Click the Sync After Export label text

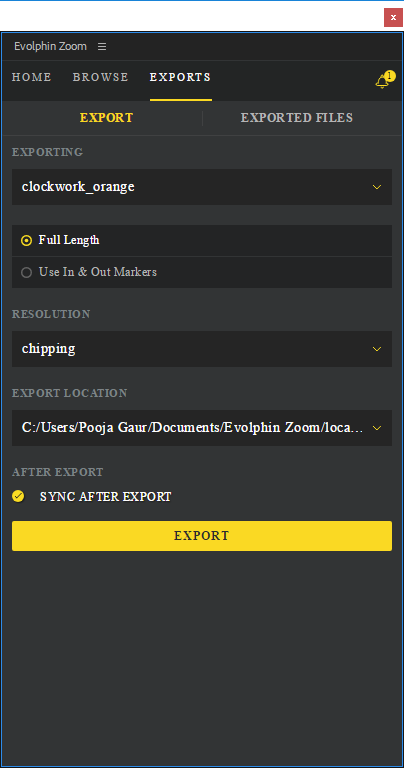click(x=106, y=497)
